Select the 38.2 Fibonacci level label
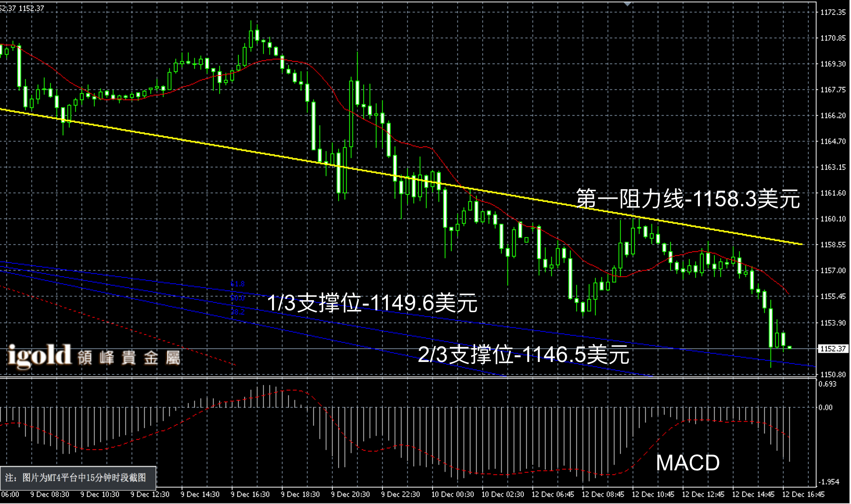The height and width of the screenshot is (504, 851). pyautogui.click(x=238, y=312)
